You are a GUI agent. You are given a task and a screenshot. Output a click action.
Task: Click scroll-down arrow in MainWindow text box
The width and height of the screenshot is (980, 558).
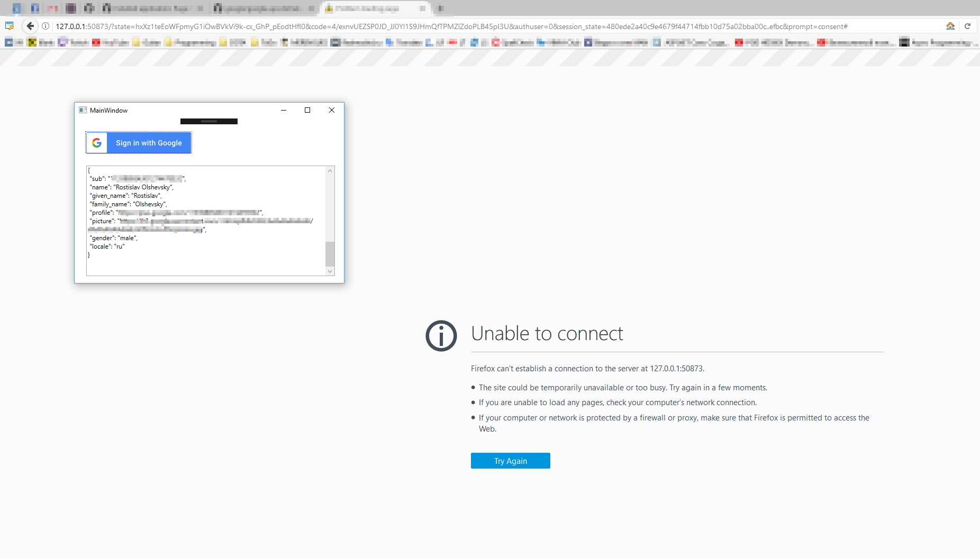pyautogui.click(x=330, y=271)
